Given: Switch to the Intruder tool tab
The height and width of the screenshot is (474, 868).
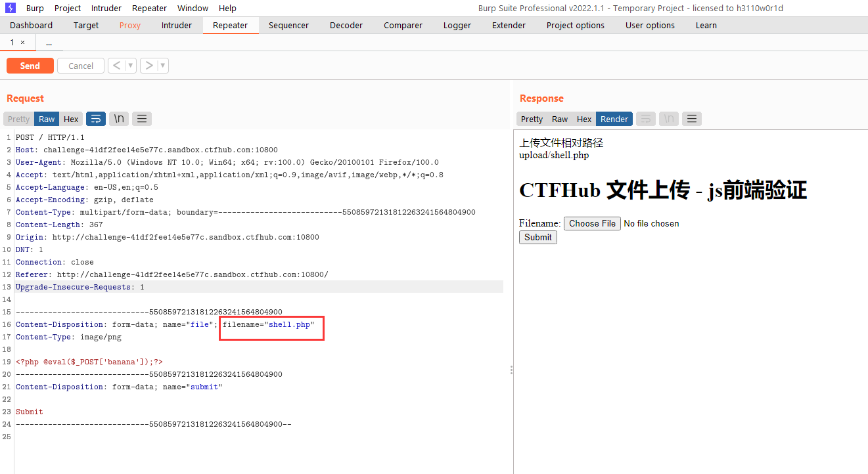Looking at the screenshot, I should 177,25.
